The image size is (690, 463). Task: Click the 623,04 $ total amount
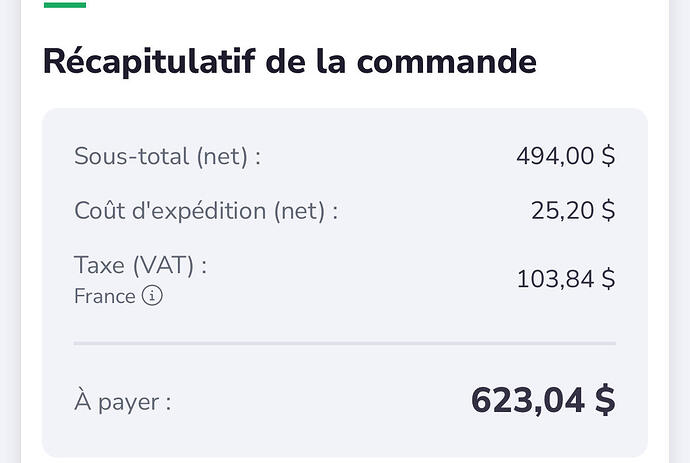click(543, 400)
